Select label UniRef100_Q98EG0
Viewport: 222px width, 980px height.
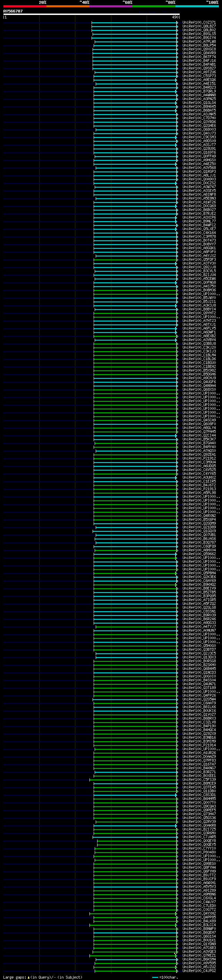[199, 864]
